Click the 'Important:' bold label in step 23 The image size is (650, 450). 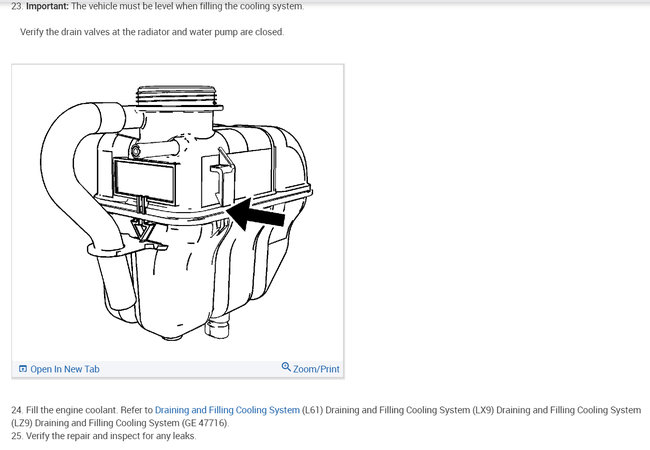pyautogui.click(x=47, y=6)
